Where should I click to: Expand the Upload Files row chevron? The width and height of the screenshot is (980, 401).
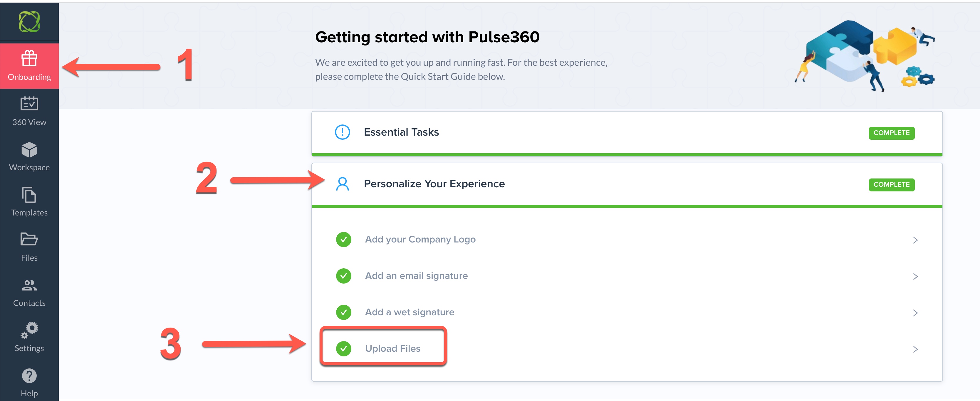915,349
